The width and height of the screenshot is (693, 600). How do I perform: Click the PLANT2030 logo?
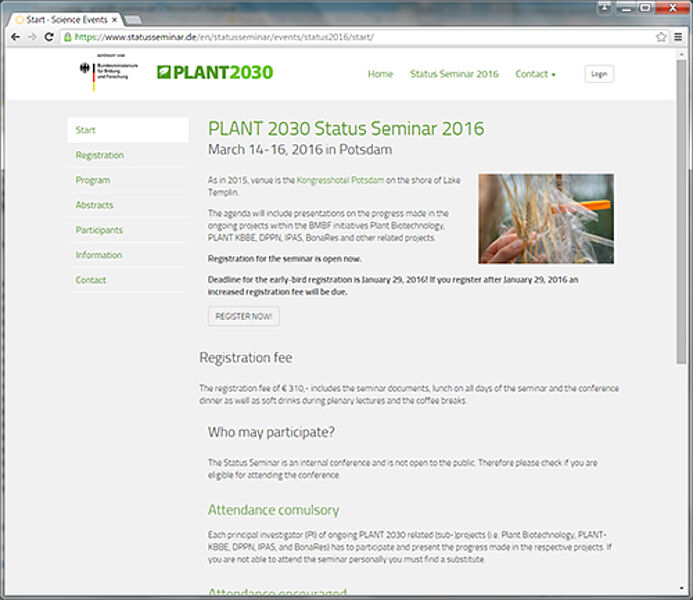215,72
